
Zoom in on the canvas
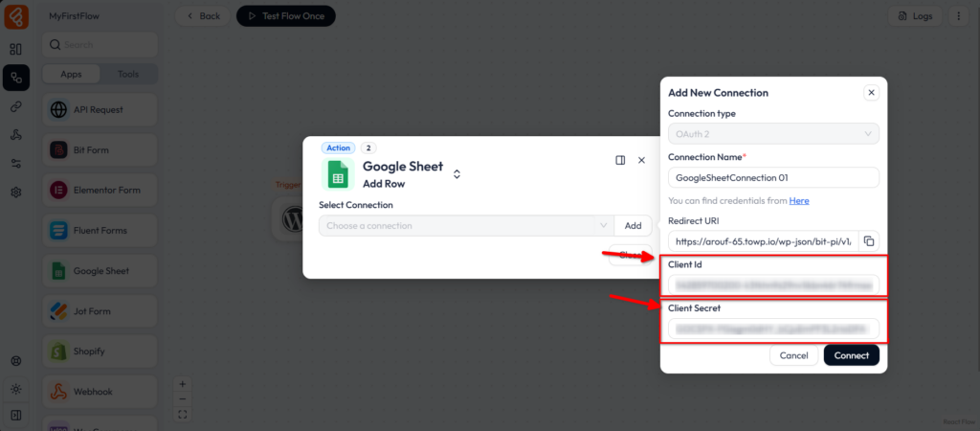click(183, 384)
